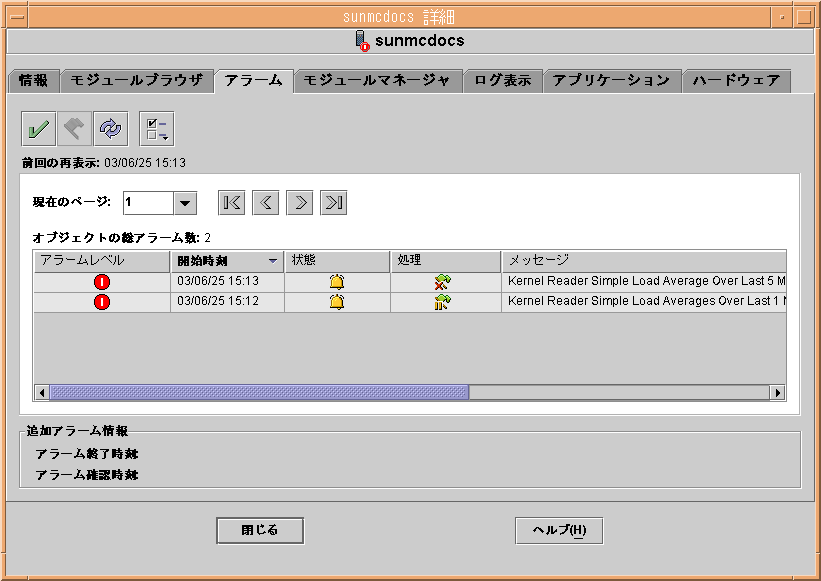Go to the first alarm page
The height and width of the screenshot is (581, 821).
click(x=231, y=203)
